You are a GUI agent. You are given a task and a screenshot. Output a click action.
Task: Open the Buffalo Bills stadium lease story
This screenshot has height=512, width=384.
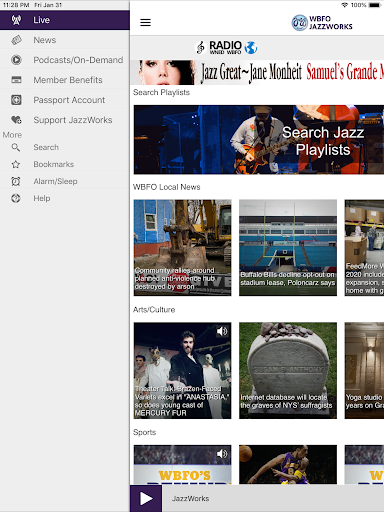click(x=288, y=248)
